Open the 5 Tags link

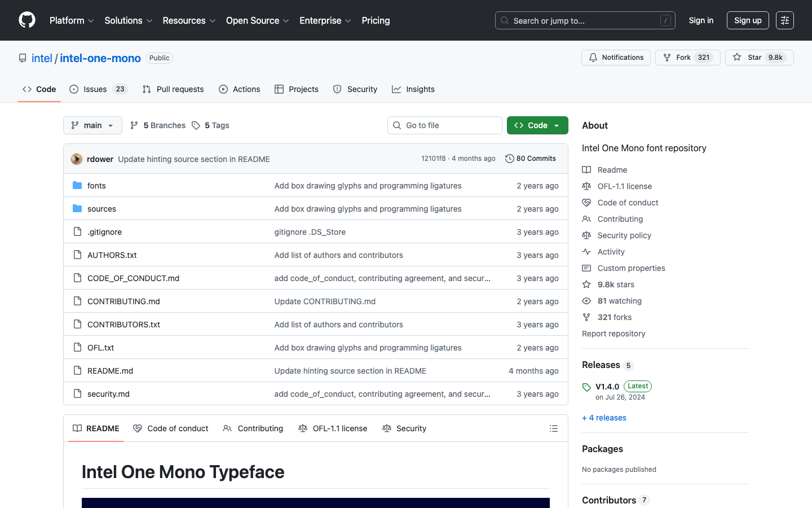coord(211,125)
